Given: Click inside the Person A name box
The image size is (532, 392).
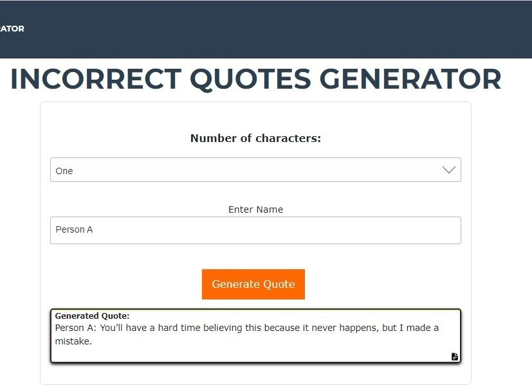Looking at the screenshot, I should pyautogui.click(x=255, y=229).
